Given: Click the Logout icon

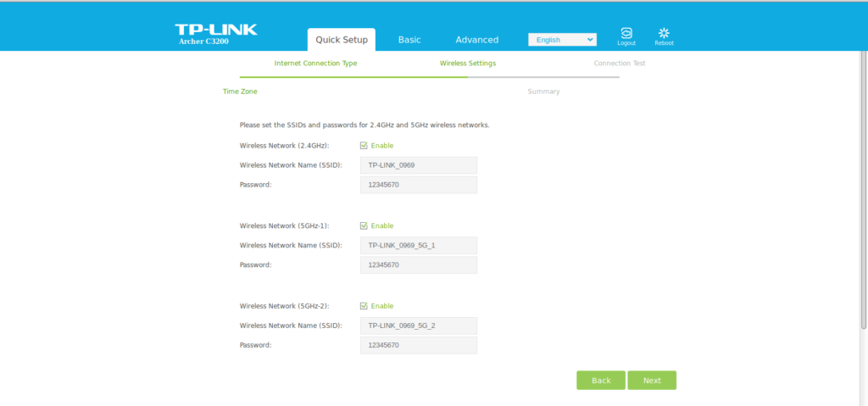Looking at the screenshot, I should point(626,34).
